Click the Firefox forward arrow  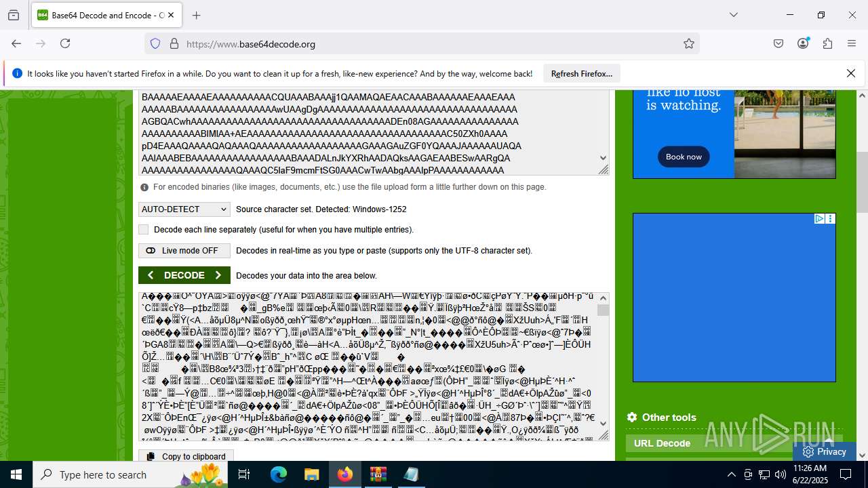(41, 43)
